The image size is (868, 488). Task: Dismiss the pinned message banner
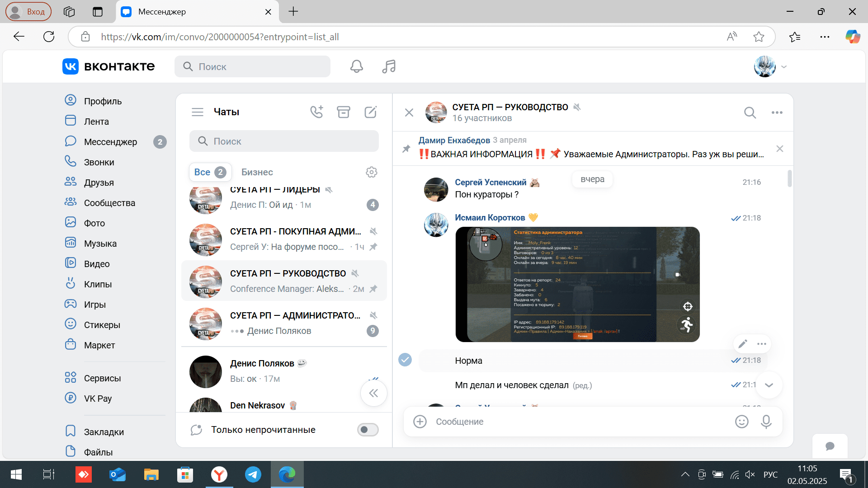point(779,149)
